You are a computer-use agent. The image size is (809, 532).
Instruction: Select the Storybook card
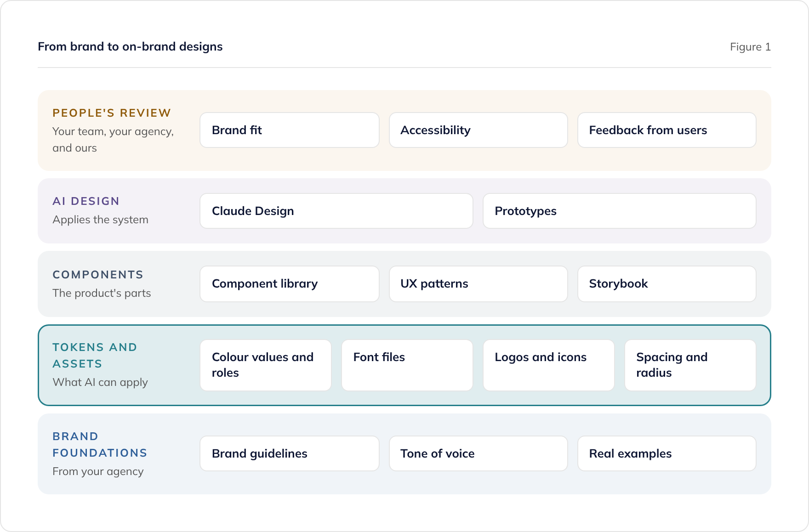click(x=667, y=284)
